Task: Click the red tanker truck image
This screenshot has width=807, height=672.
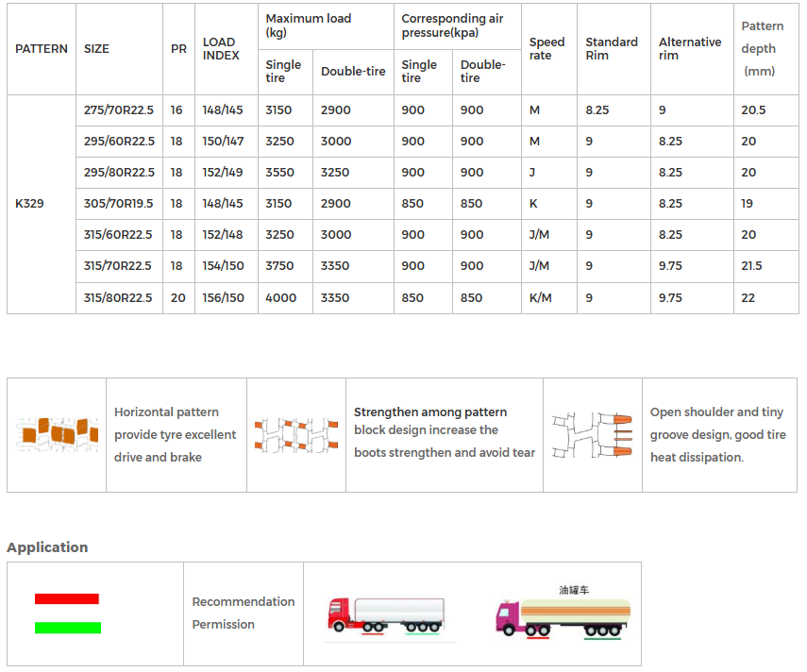Action: (x=387, y=616)
